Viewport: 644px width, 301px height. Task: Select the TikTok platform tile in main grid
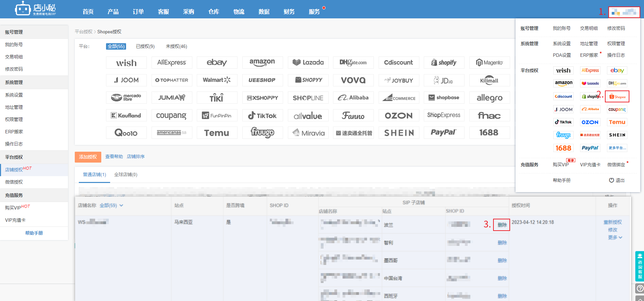[262, 115]
